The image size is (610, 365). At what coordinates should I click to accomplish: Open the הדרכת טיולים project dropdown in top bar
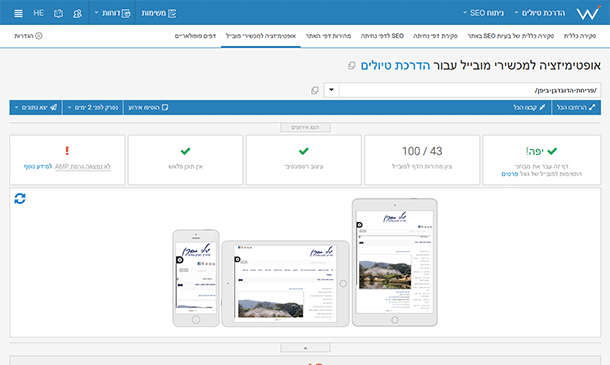coord(540,13)
